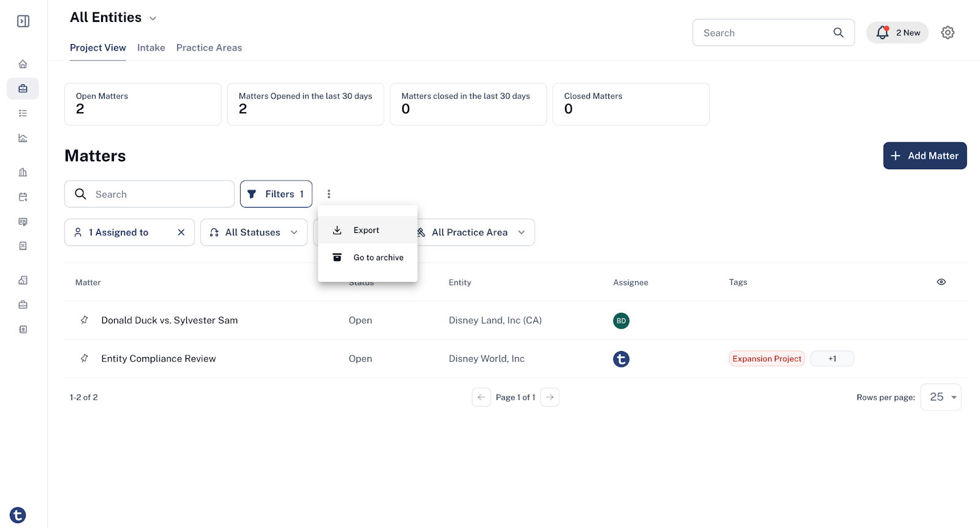The height and width of the screenshot is (528, 980).
Task: Click the assignee avatar for Entity Compliance Review
Action: click(621, 359)
